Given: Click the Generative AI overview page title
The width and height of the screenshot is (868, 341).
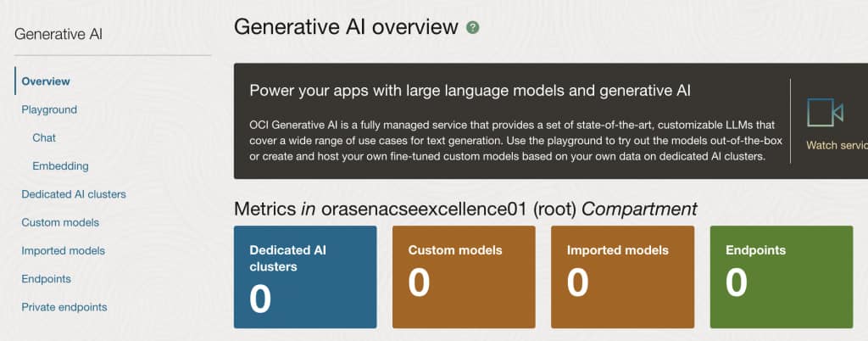Looking at the screenshot, I should [346, 27].
